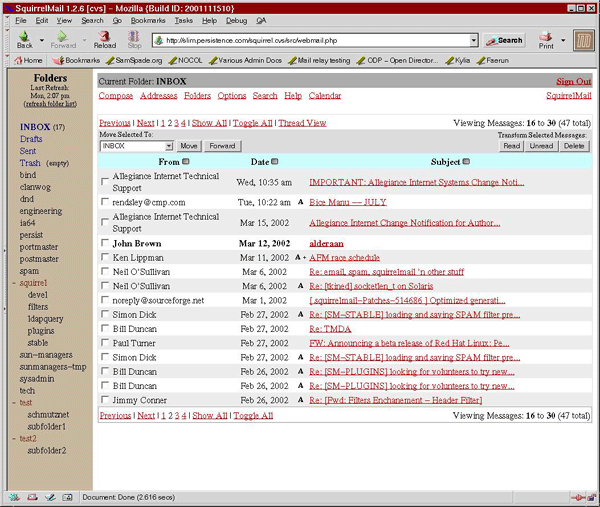Viewport: 600px width, 507px height.
Task: Open the Move Selected To folder dropdown
Action: (x=137, y=146)
